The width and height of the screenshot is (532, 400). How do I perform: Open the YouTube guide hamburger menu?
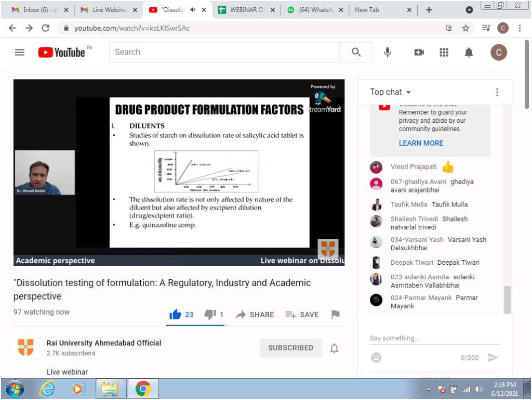(x=20, y=53)
